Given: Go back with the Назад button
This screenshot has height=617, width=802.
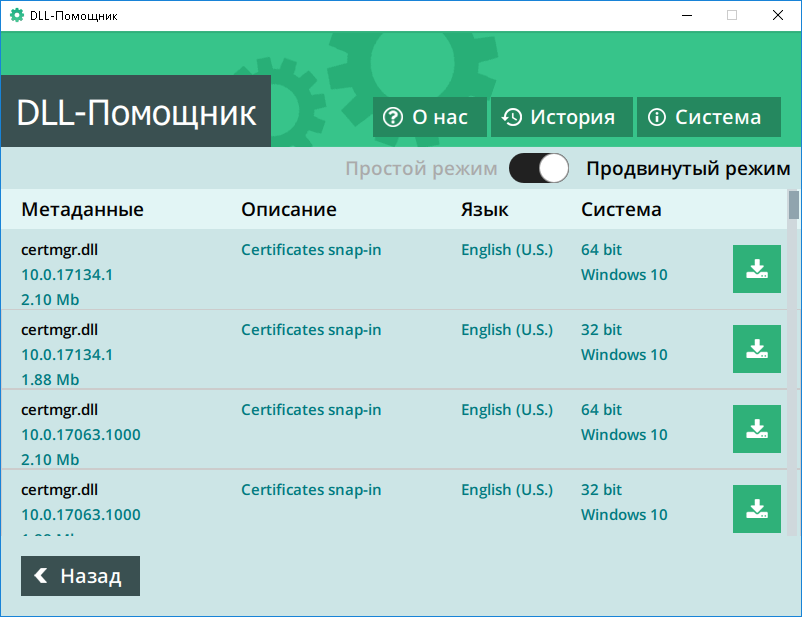Looking at the screenshot, I should (x=80, y=576).
